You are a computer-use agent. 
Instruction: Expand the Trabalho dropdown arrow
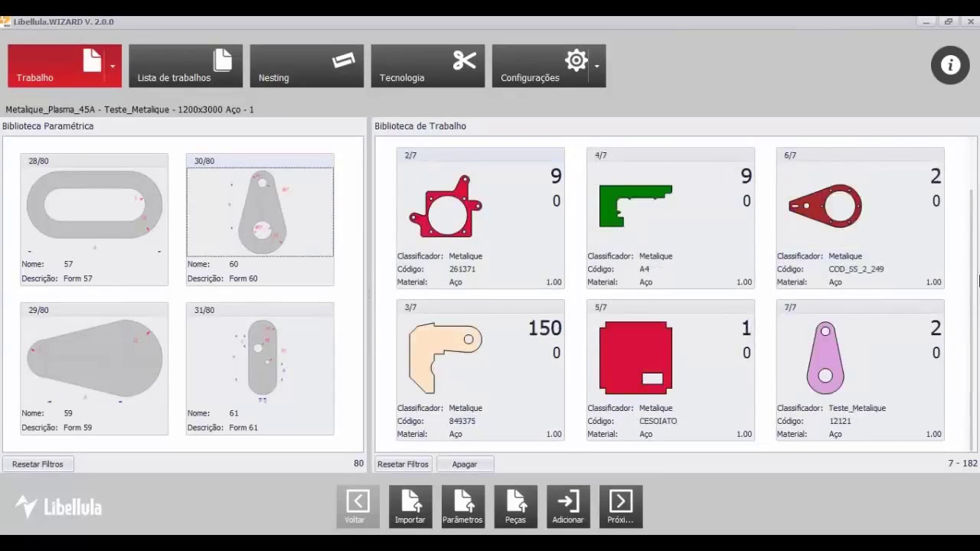point(113,66)
